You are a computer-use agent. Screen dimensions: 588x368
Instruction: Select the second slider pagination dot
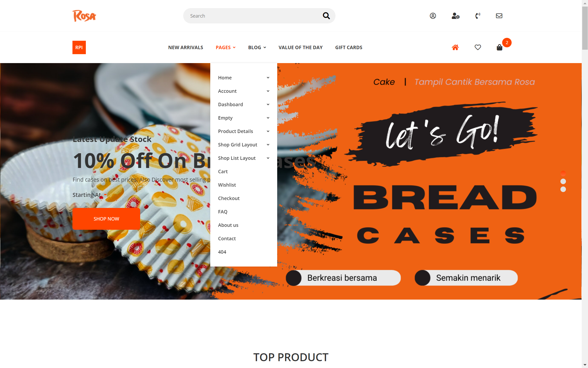point(563,181)
